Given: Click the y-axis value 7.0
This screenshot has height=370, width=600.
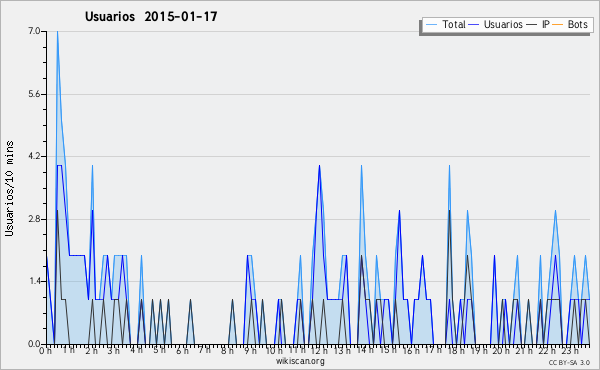Looking at the screenshot, I should (34, 31).
